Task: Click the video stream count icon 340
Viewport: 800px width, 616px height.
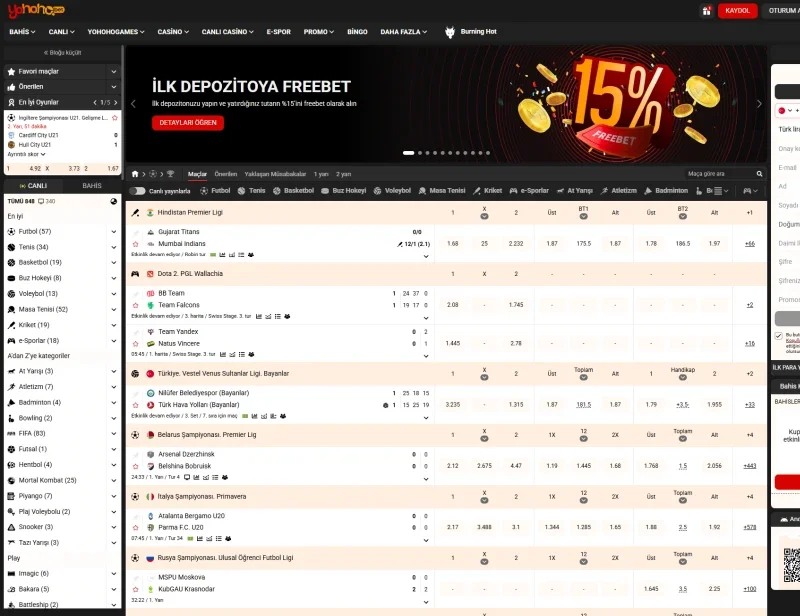Action: point(41,202)
